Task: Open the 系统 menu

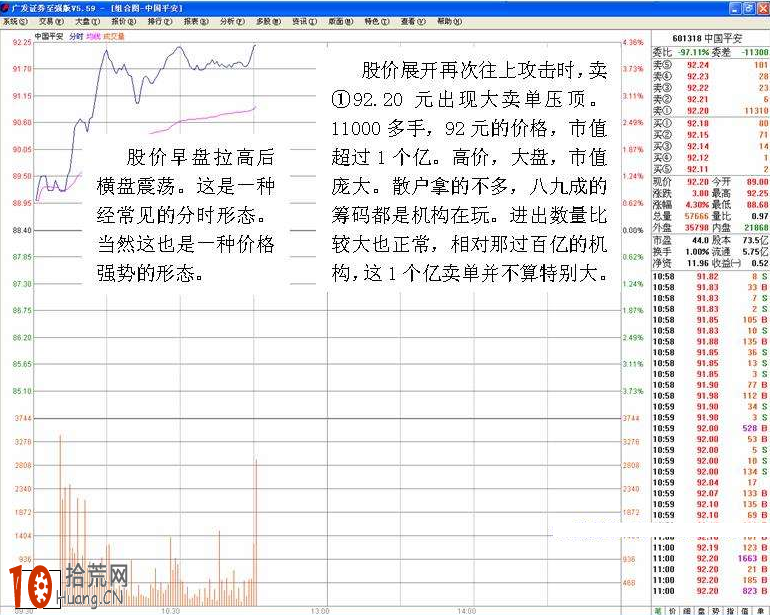Action: click(15, 22)
